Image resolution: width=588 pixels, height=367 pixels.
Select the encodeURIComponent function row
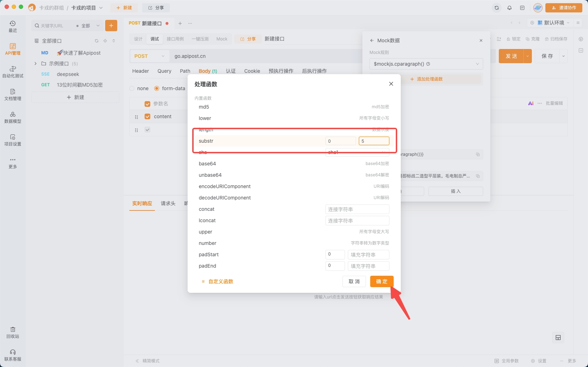294,186
